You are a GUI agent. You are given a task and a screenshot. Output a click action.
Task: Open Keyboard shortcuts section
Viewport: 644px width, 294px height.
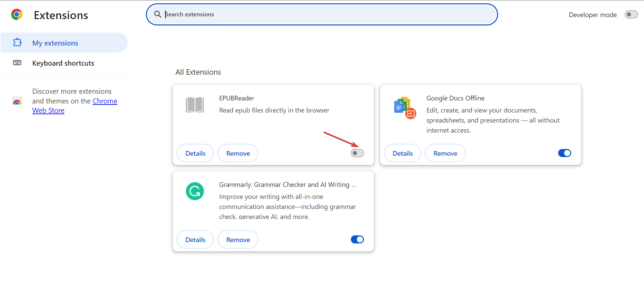coord(64,63)
